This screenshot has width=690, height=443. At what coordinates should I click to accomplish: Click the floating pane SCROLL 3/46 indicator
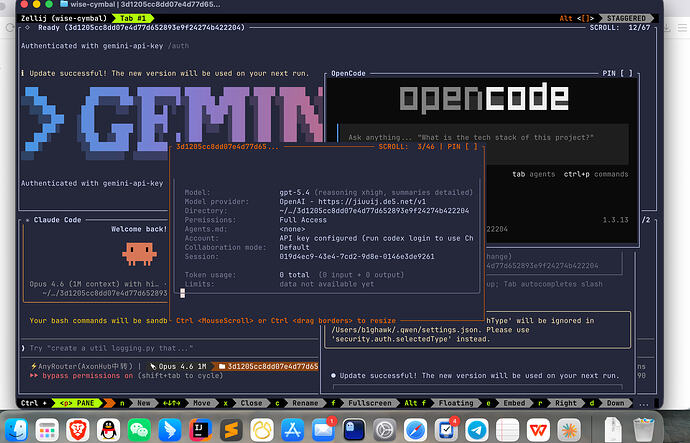tap(406, 146)
